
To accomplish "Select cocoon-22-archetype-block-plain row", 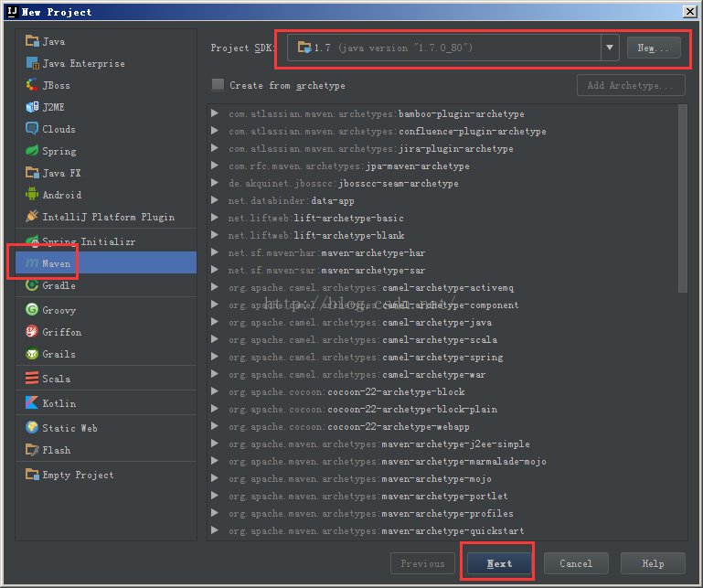I will pos(444,409).
